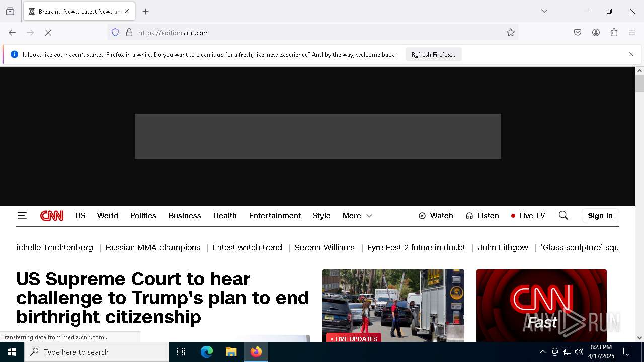Select the US section

80,216
